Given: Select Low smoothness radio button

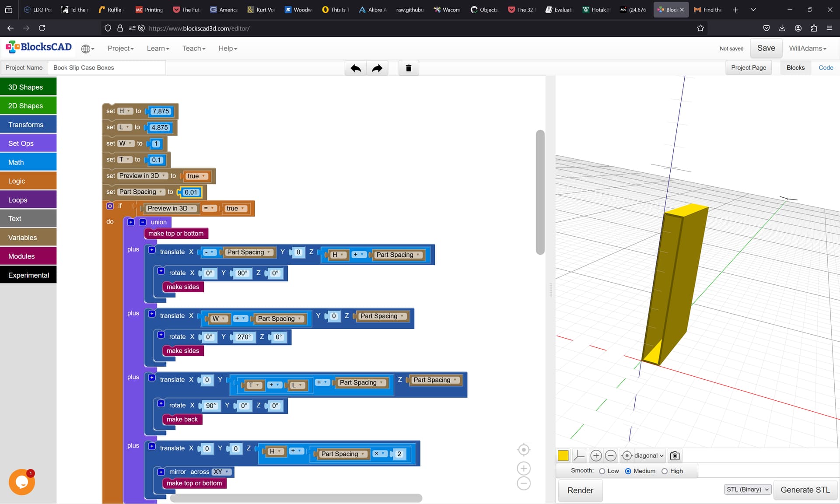Looking at the screenshot, I should point(602,471).
